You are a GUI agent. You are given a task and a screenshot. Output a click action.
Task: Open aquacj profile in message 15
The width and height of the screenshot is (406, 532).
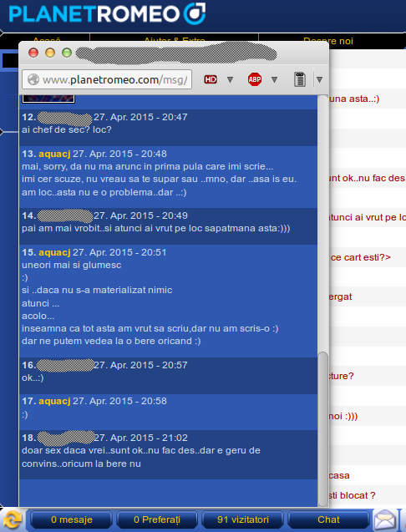click(54, 252)
